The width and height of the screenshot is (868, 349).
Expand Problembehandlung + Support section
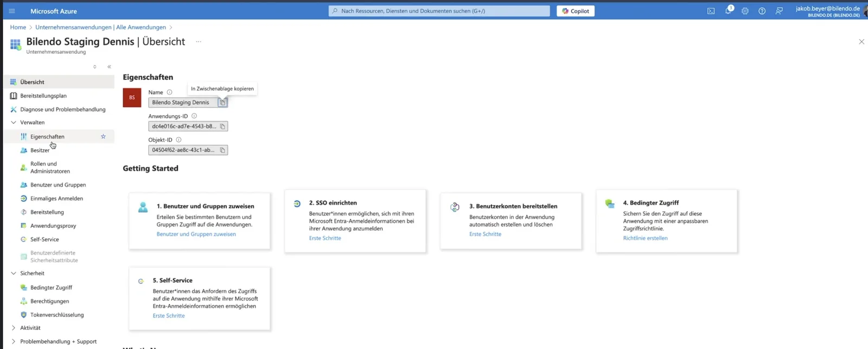click(x=14, y=341)
